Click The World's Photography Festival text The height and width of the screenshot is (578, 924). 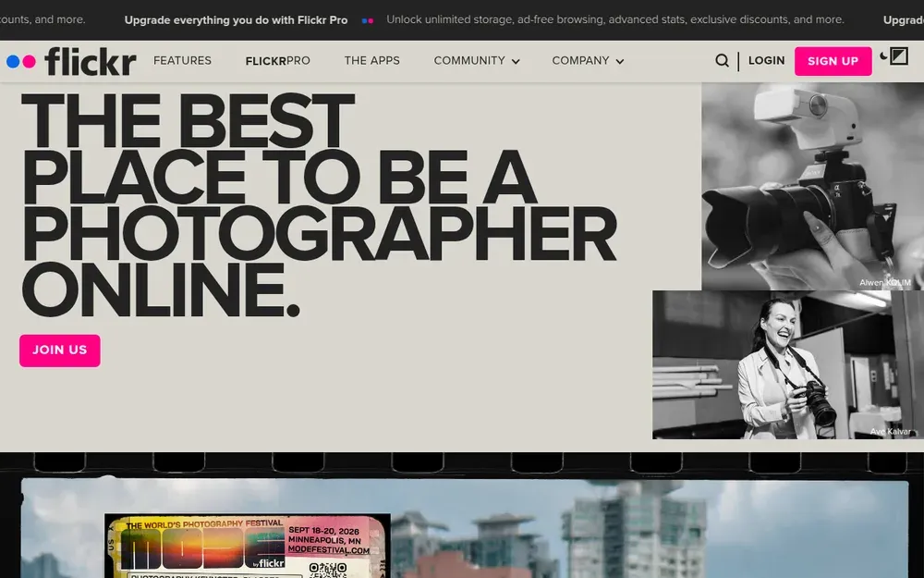click(x=204, y=524)
